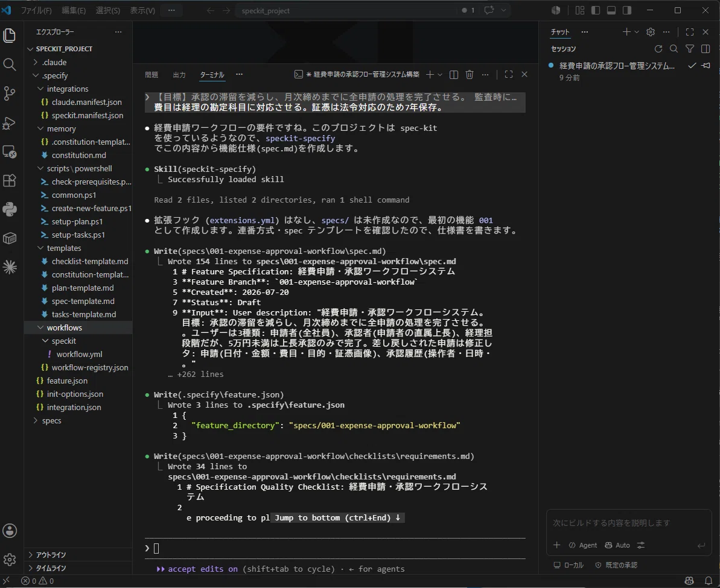
Task: Configure chat tools icon beside Auto
Action: [641, 545]
